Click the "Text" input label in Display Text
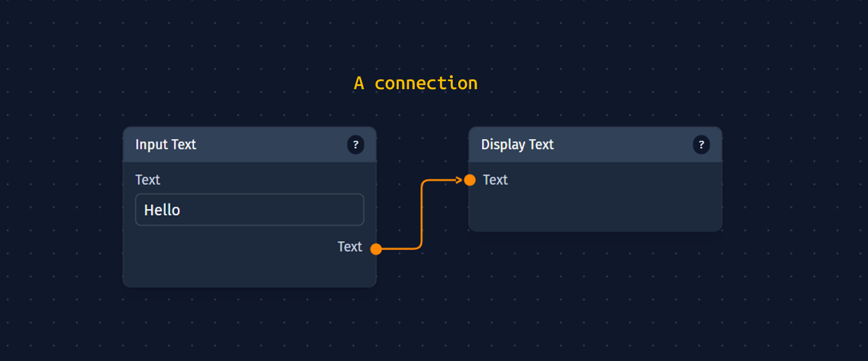The width and height of the screenshot is (868, 361). tap(495, 180)
